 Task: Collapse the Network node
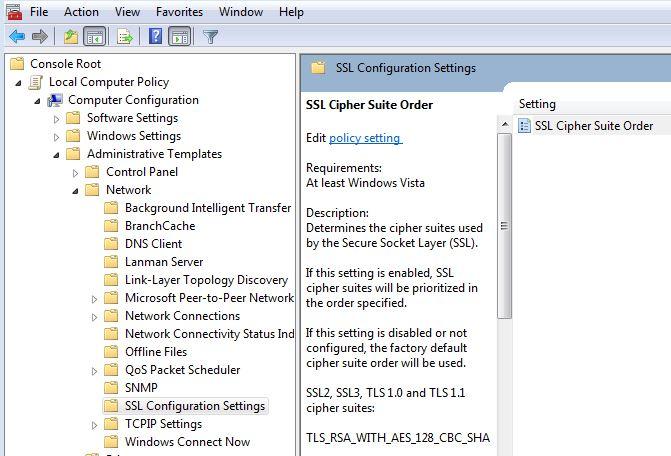75,191
